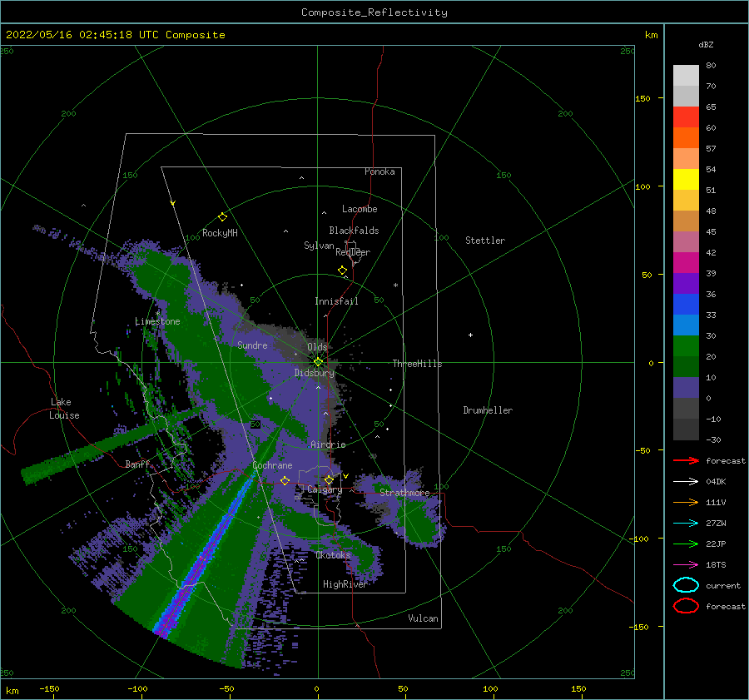Click the Drumheller label
The image size is (749, 700).
click(488, 410)
